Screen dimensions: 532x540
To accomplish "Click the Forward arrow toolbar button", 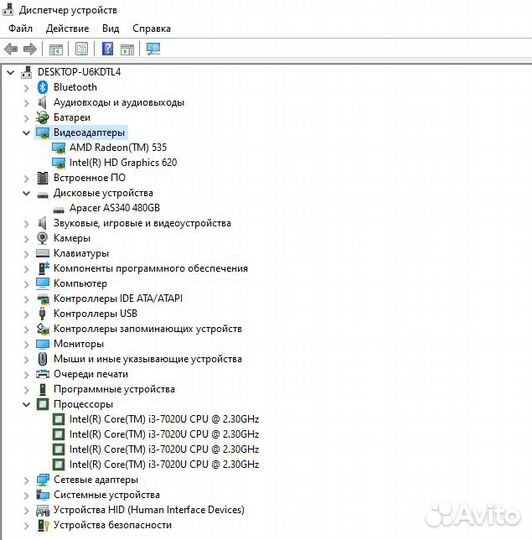I will pos(30,49).
